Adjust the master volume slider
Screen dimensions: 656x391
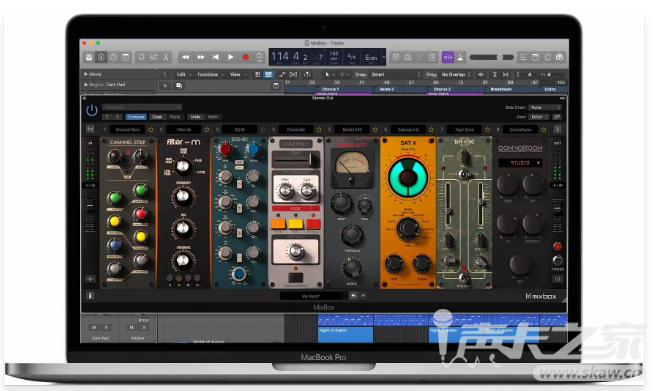click(x=492, y=57)
